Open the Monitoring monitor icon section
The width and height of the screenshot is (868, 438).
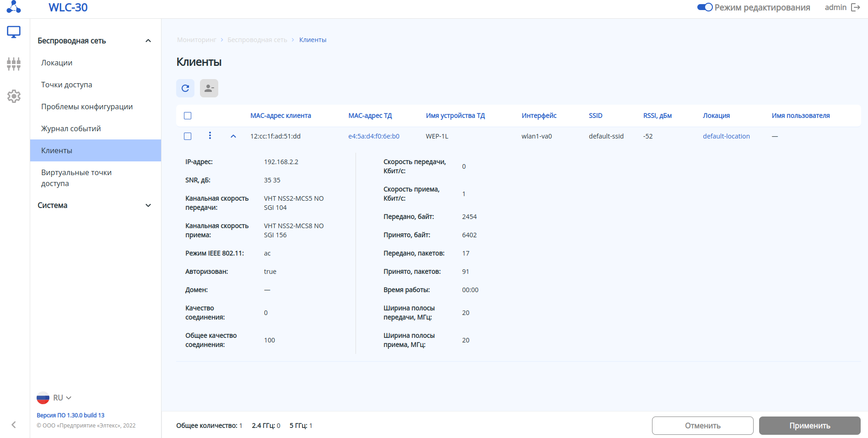point(14,32)
